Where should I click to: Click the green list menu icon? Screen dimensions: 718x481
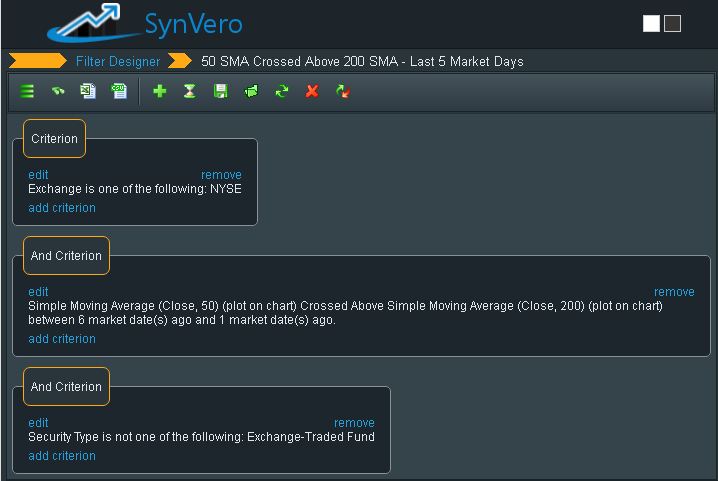click(x=27, y=91)
